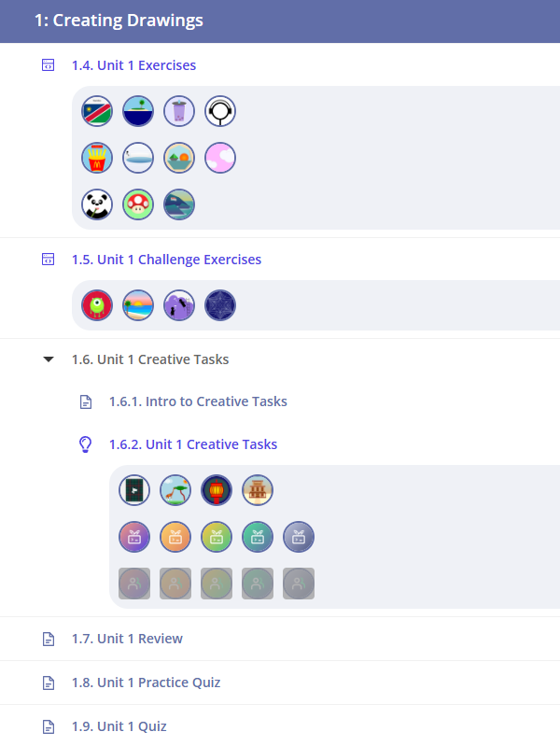Click the lightbulb icon beside 1.6.2
The width and height of the screenshot is (560, 746).
click(86, 444)
